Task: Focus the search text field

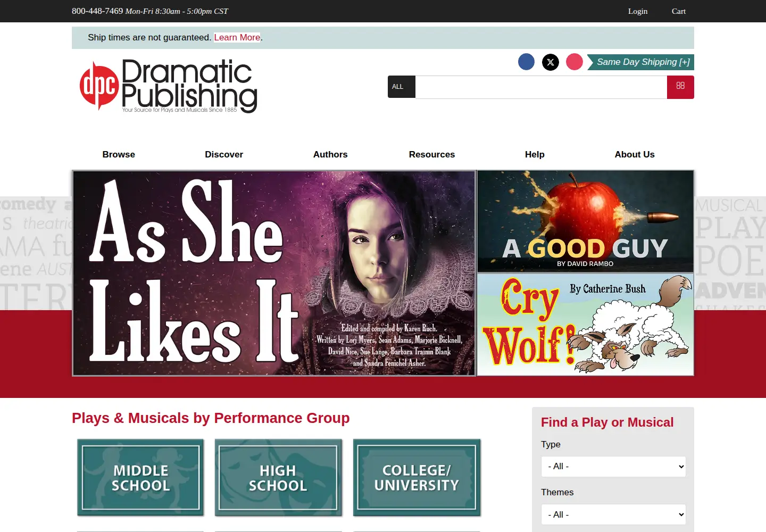Action: tap(541, 87)
